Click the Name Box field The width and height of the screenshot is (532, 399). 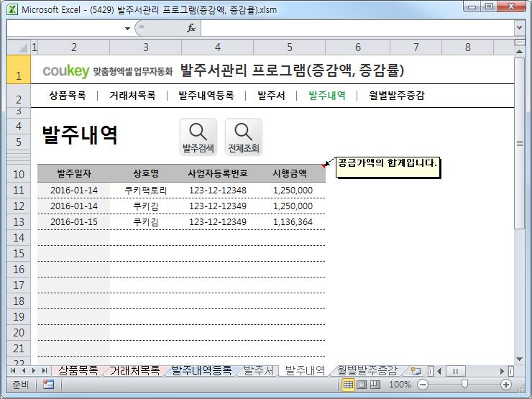[65, 28]
